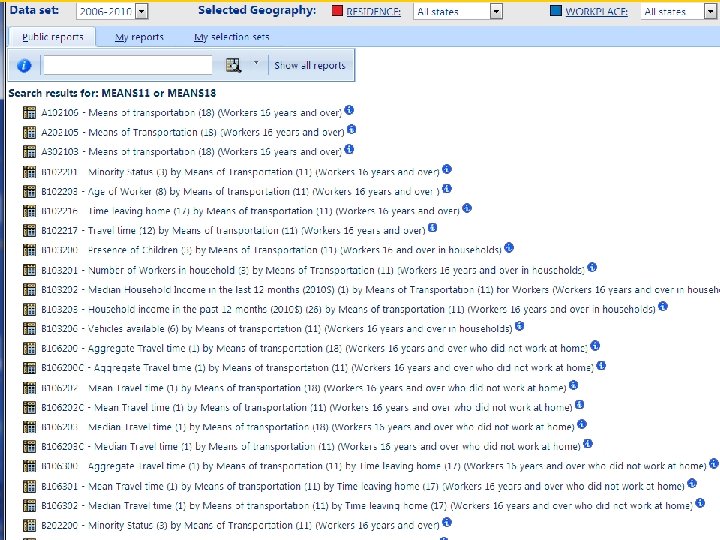Open B202200 Minority Status (3) report
Screen dimensions: 720x540
click(240, 525)
